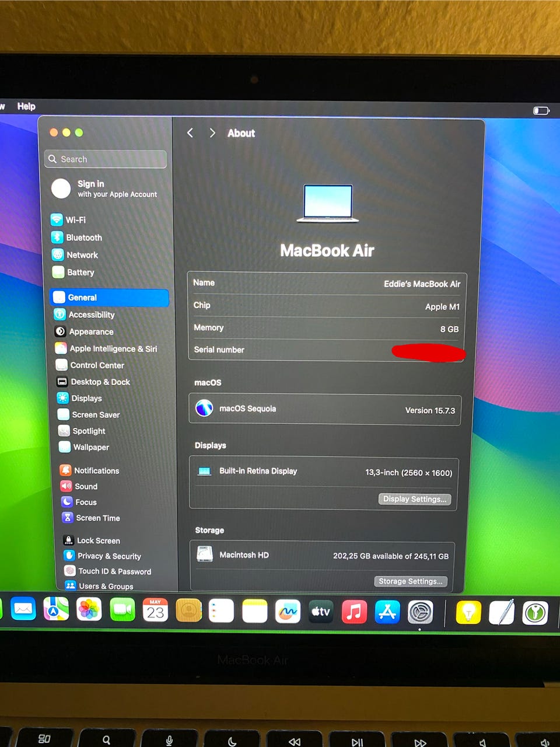Launch Maps from the Dock
Image resolution: width=560 pixels, height=747 pixels.
point(56,610)
